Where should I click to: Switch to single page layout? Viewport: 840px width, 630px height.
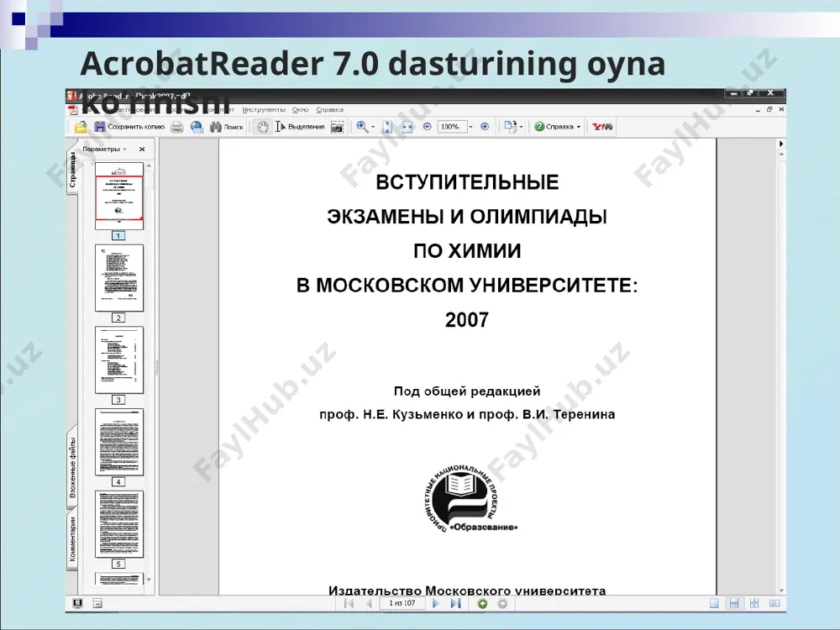[x=714, y=604]
